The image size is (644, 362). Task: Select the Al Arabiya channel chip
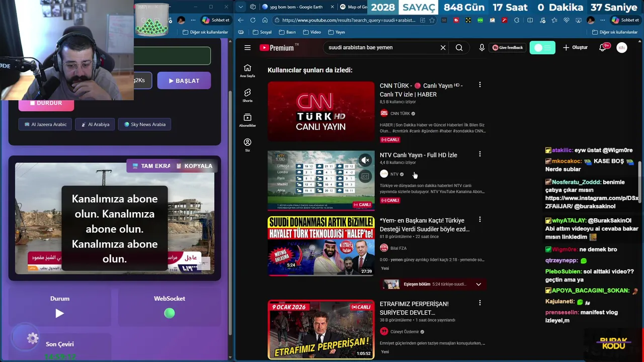pyautogui.click(x=95, y=124)
